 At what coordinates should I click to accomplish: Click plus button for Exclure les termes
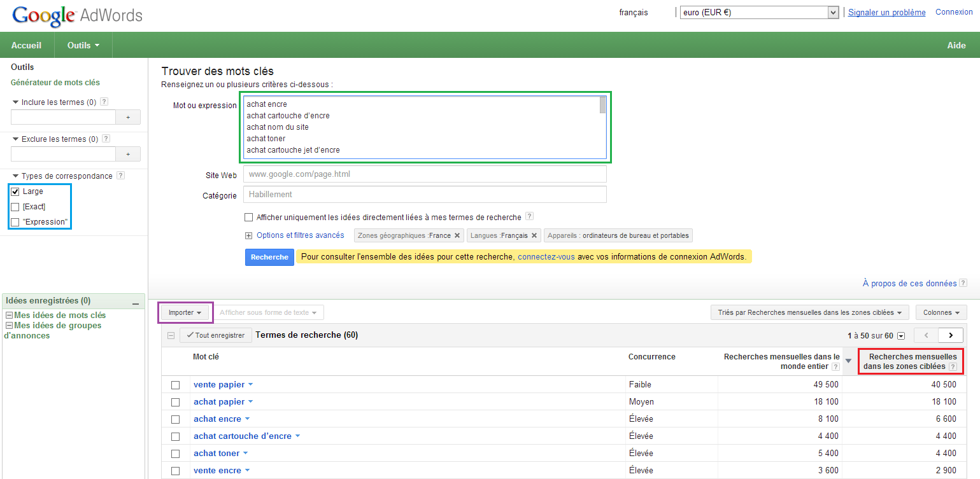128,154
